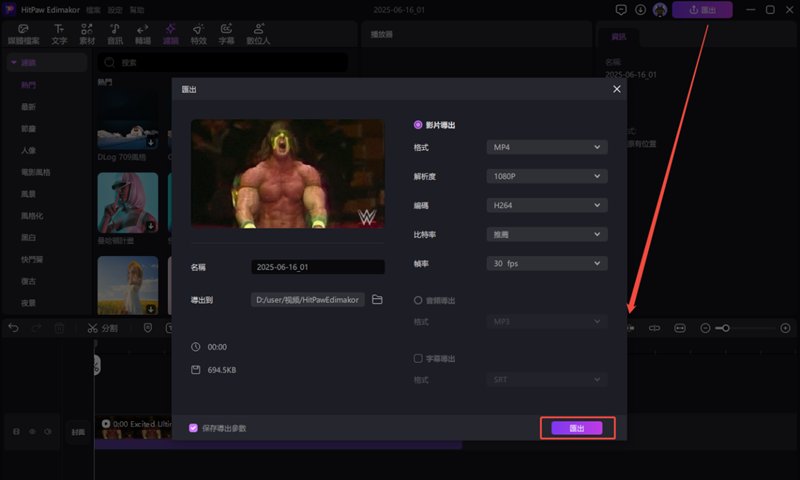
Task: Open the disabled SRT subtitle format dropdown
Action: click(x=547, y=380)
